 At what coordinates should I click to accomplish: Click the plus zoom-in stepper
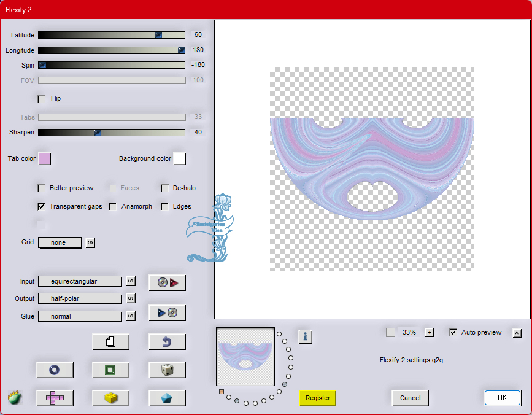tap(430, 333)
